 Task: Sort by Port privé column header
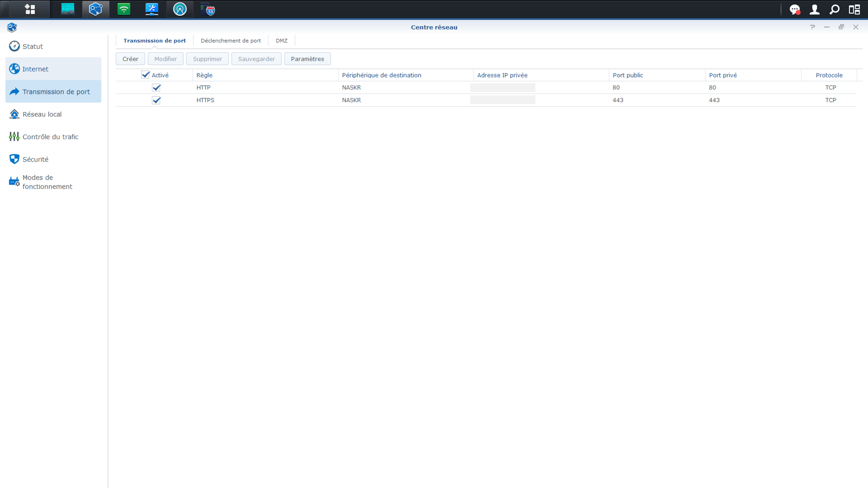[753, 75]
